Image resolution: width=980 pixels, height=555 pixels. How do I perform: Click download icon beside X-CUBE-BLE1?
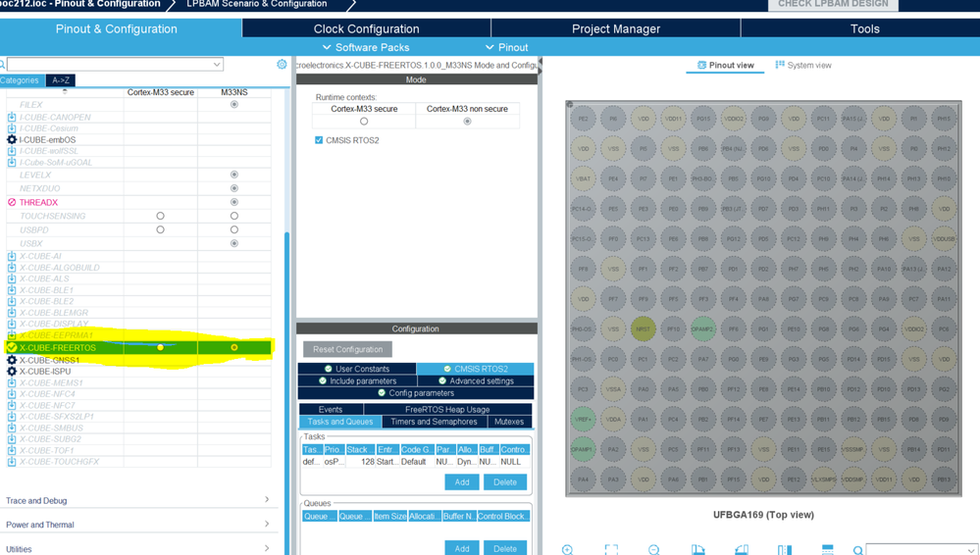(x=11, y=290)
